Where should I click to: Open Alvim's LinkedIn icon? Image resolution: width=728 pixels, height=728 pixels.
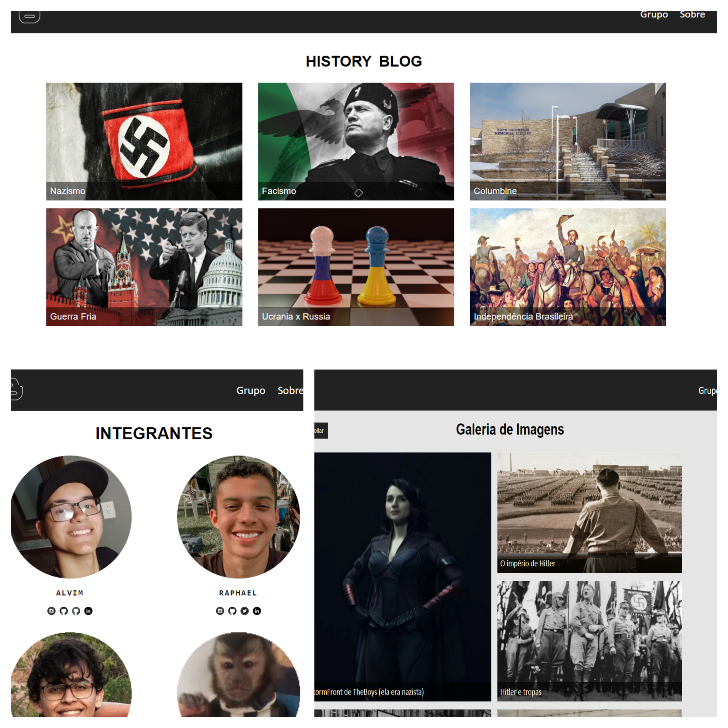click(x=88, y=611)
